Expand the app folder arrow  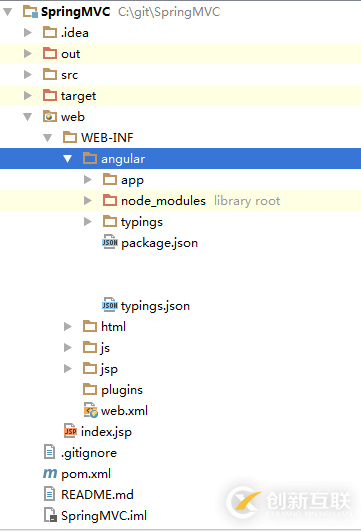click(88, 179)
